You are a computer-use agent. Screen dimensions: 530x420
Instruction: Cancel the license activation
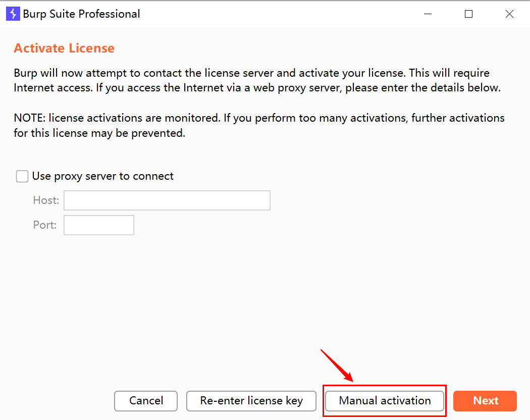point(146,401)
